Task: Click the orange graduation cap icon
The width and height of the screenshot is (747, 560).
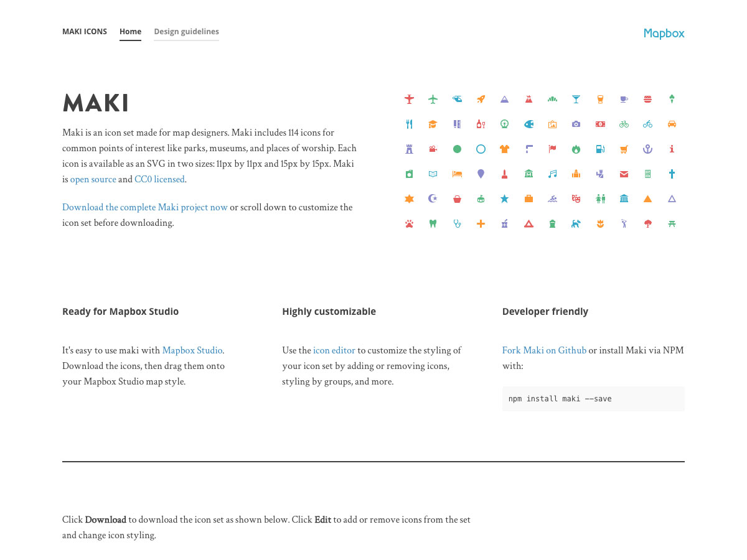Action: point(433,124)
